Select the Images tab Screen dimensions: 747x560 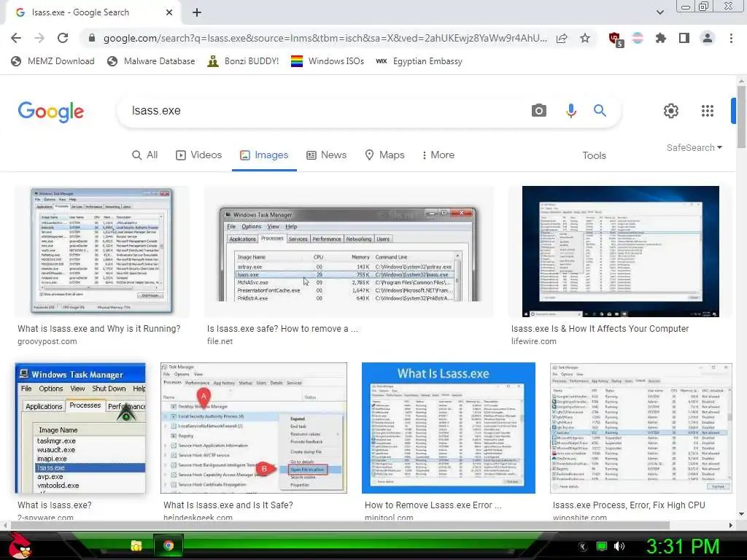264,155
